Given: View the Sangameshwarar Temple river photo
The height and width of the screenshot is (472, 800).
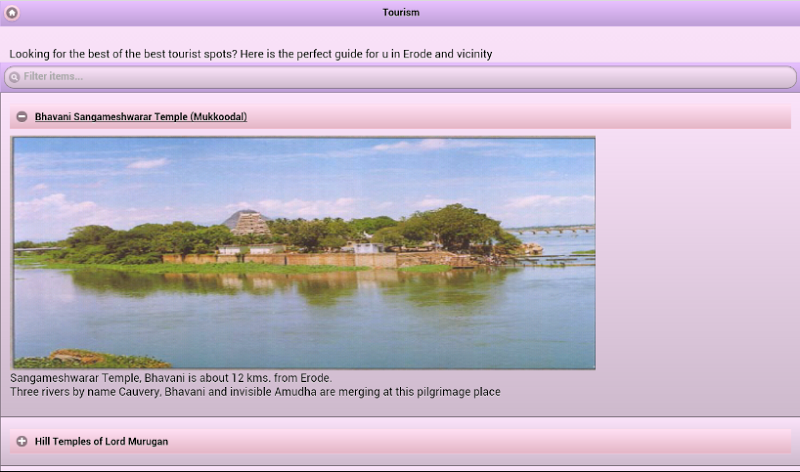Looking at the screenshot, I should coord(303,253).
